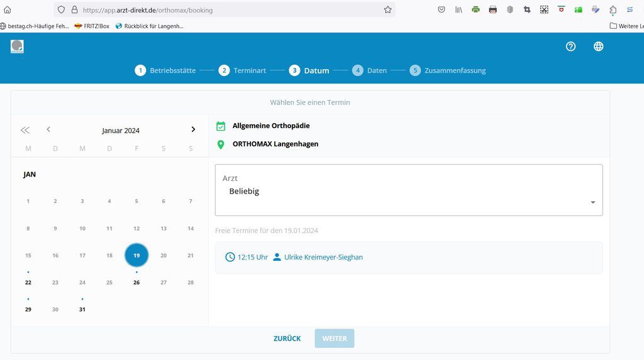Open the Pocket save icon
Image resolution: width=644 pixels, height=360 pixels.
(441, 10)
